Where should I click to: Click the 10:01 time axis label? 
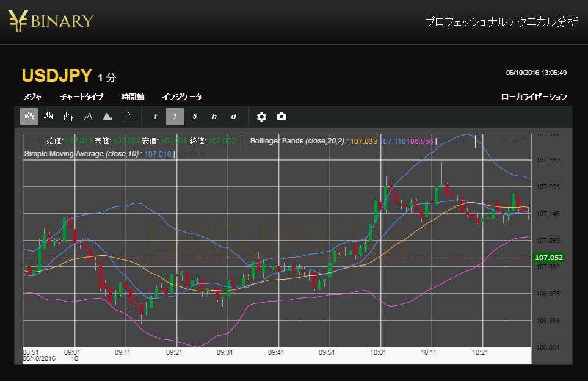(378, 352)
